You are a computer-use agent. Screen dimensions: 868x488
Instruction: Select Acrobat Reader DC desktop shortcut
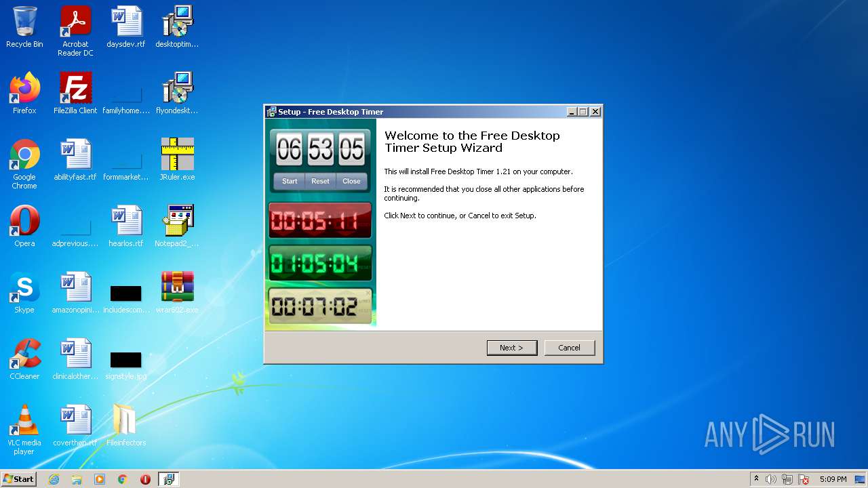click(75, 31)
